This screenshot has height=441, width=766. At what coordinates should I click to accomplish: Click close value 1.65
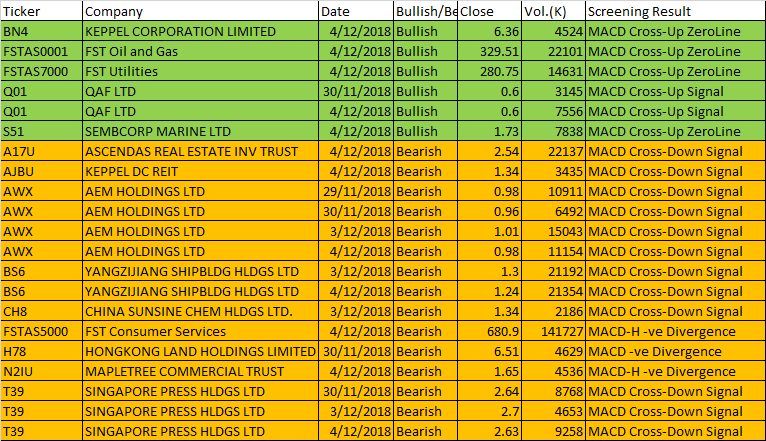tap(489, 372)
